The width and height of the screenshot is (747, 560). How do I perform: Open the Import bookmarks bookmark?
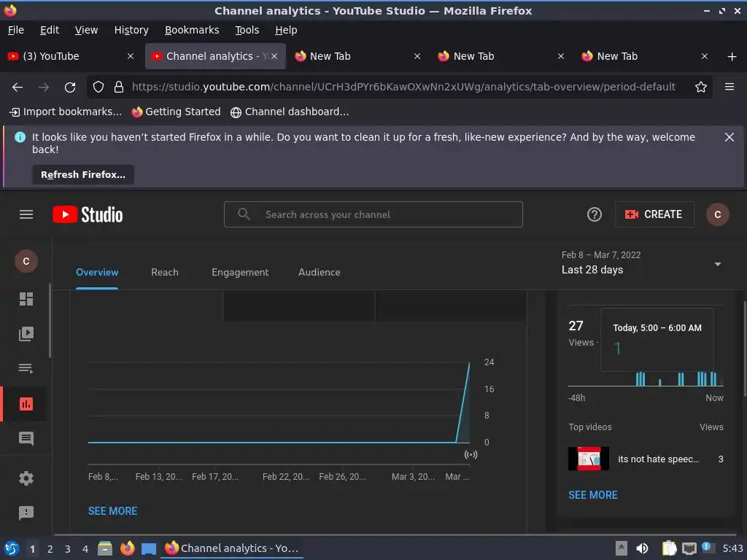[66, 112]
